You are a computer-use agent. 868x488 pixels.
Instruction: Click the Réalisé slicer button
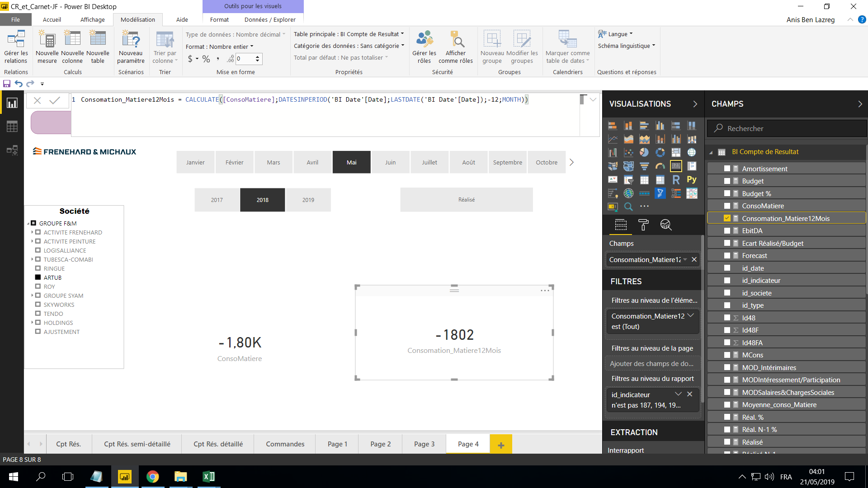coord(467,200)
